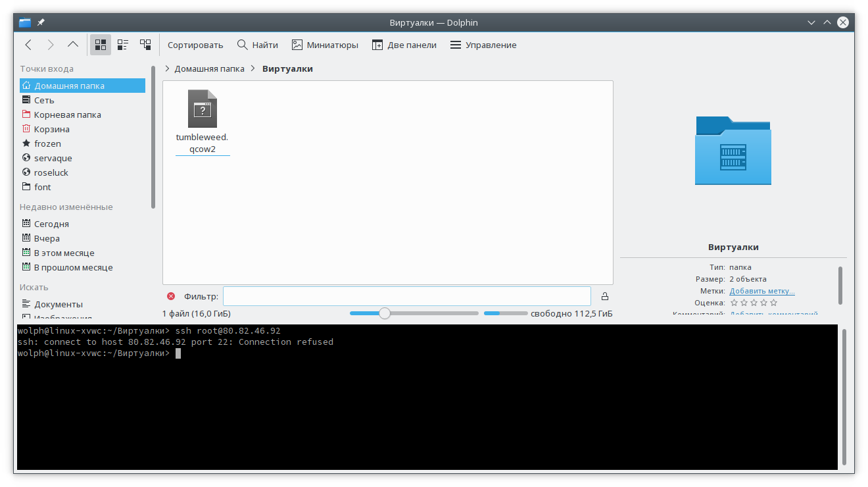Click the breadcrumb chevron before Домашняя папка

[168, 68]
